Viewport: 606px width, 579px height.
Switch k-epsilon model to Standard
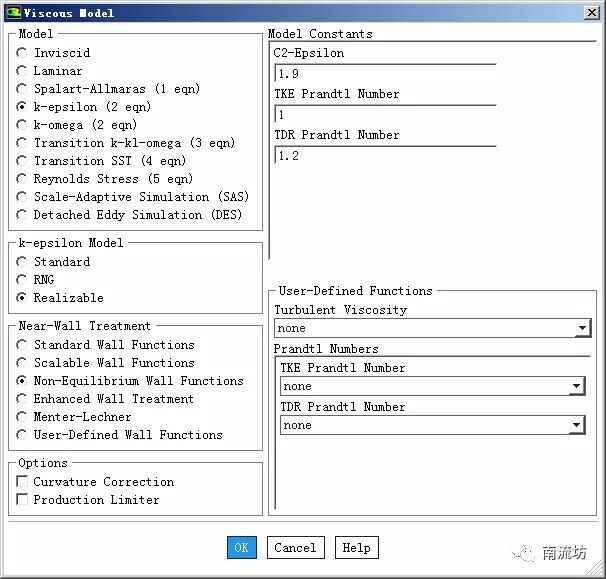pyautogui.click(x=22, y=262)
